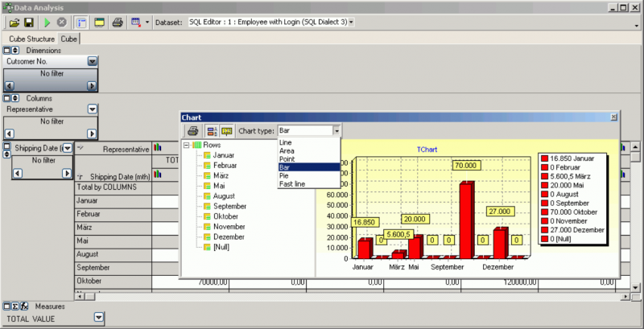Click the Open folder toolbar icon
The width and height of the screenshot is (644, 329).
(x=14, y=23)
